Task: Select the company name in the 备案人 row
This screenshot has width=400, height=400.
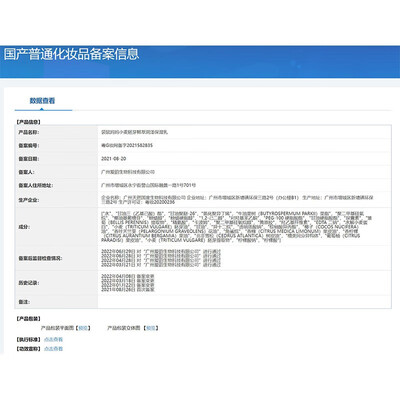Action: point(128,172)
